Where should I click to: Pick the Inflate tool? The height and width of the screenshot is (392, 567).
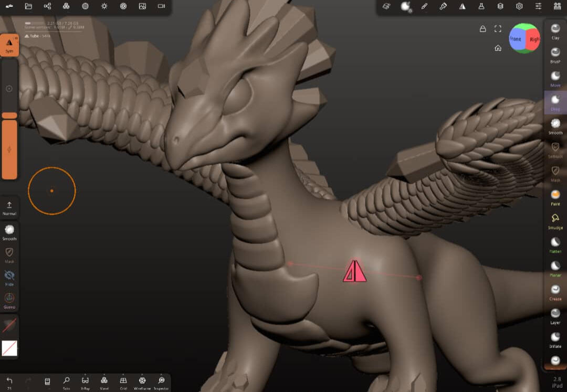[x=555, y=340]
